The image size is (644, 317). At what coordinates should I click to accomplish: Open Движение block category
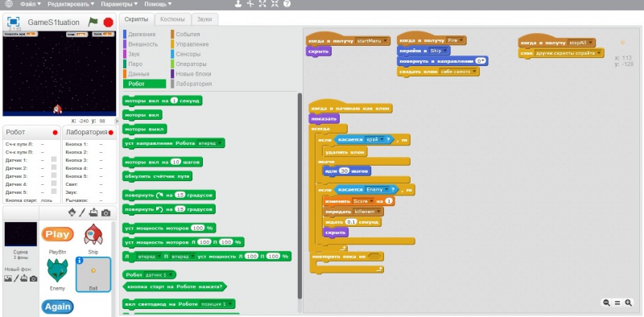click(142, 34)
